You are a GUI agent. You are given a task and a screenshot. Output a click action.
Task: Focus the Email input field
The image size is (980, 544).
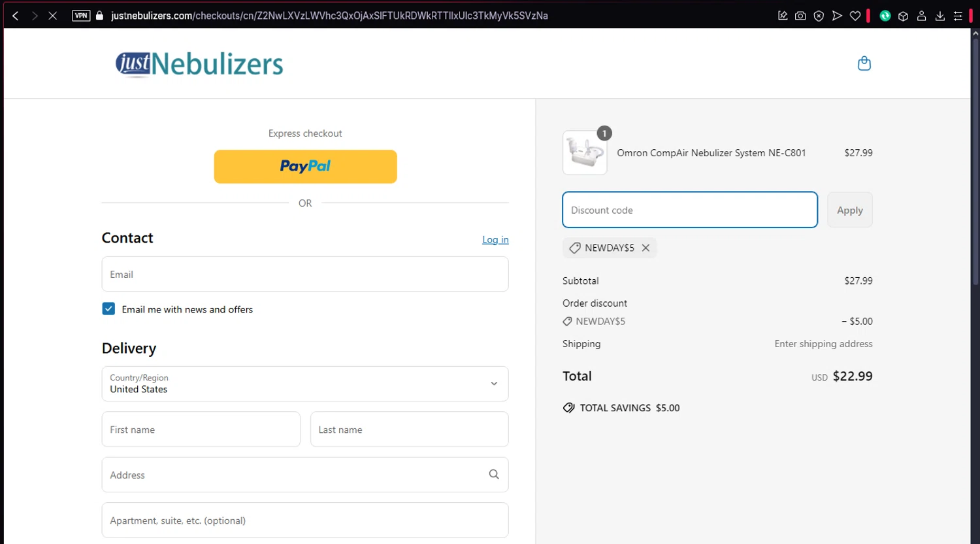point(305,274)
